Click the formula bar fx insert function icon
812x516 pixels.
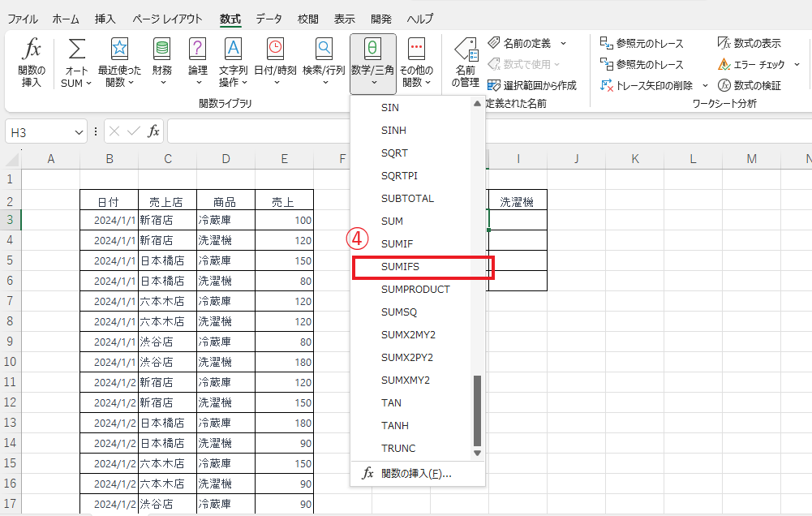point(153,131)
